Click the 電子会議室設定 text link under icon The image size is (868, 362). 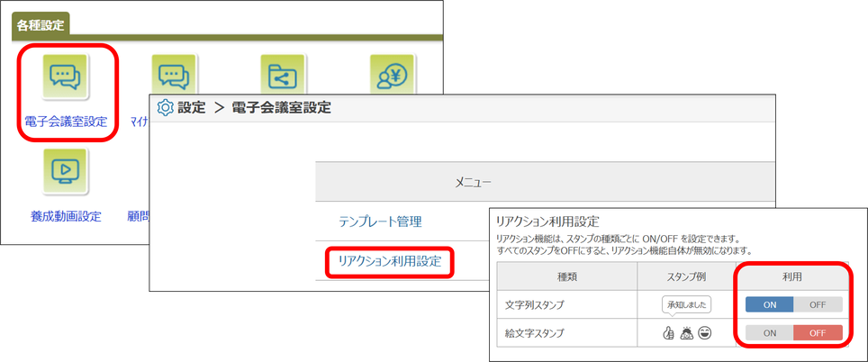coord(66,122)
